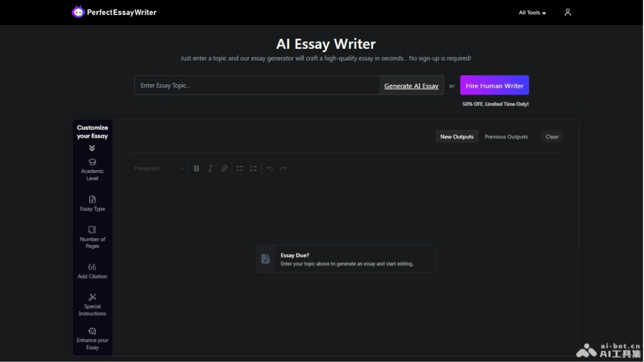Switch to the Previous Outputs tab
Image resolution: width=644 pixels, height=362 pixels.
click(506, 136)
